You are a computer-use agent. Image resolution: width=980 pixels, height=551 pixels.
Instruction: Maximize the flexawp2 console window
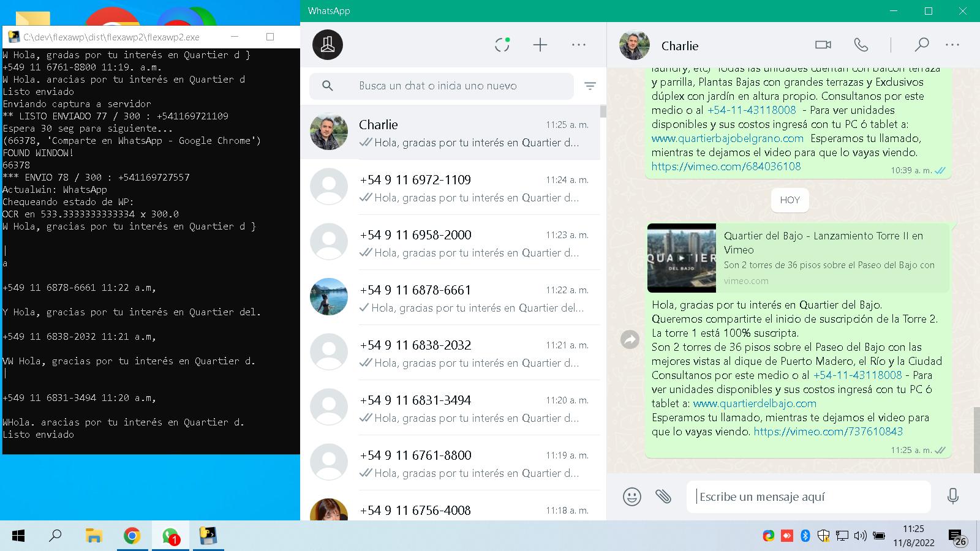pos(270,37)
